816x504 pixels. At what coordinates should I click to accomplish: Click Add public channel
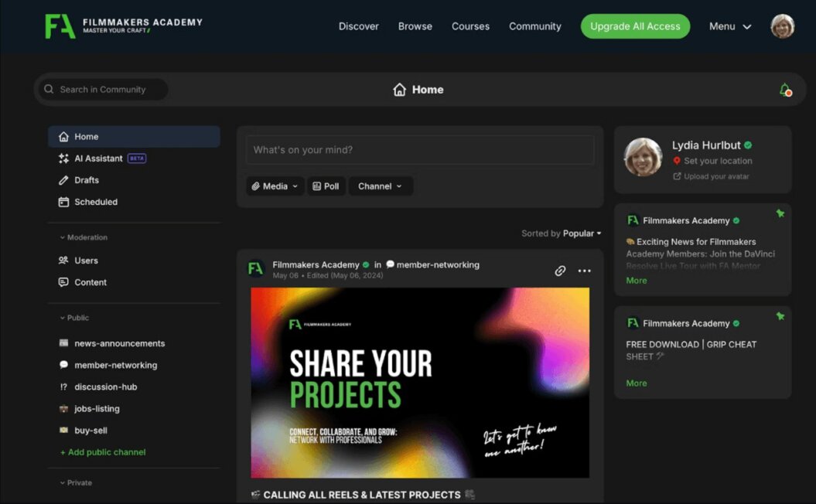point(103,452)
